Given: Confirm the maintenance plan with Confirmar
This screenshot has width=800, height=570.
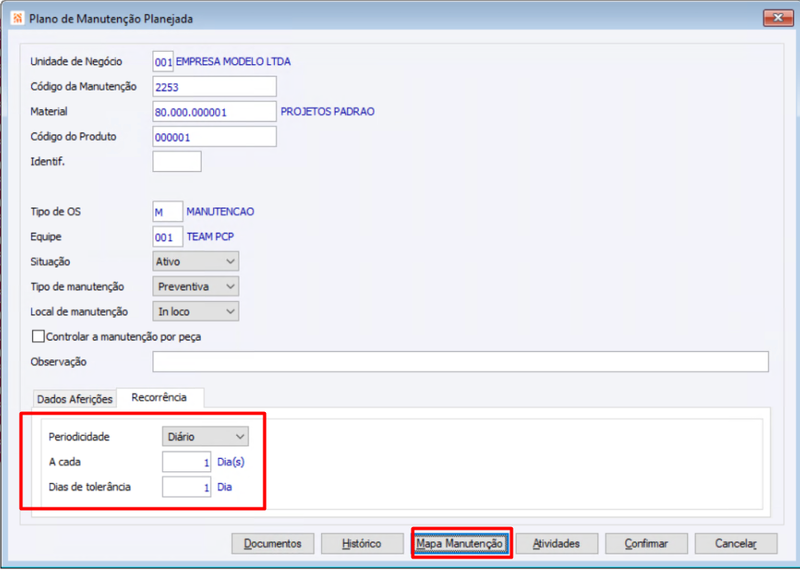Looking at the screenshot, I should pos(646,543).
